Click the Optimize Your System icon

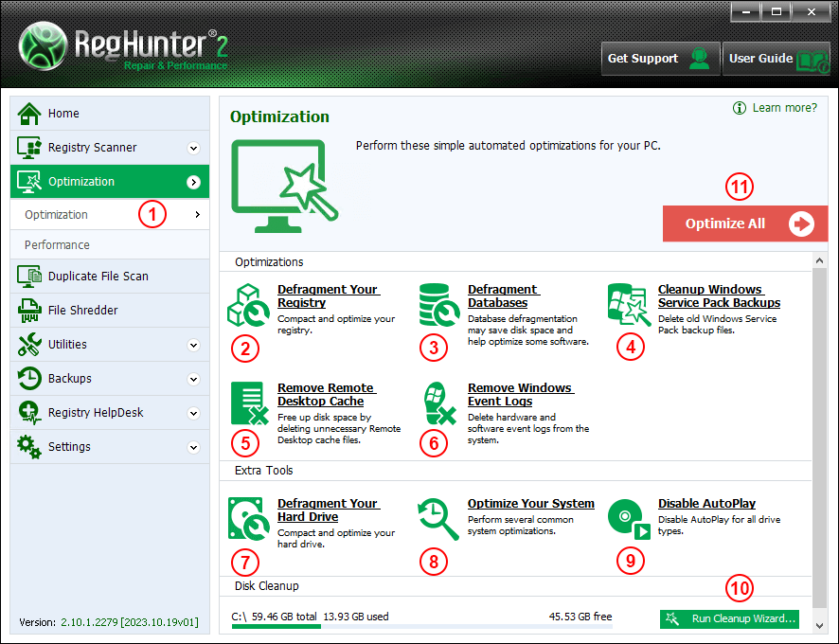coord(438,518)
